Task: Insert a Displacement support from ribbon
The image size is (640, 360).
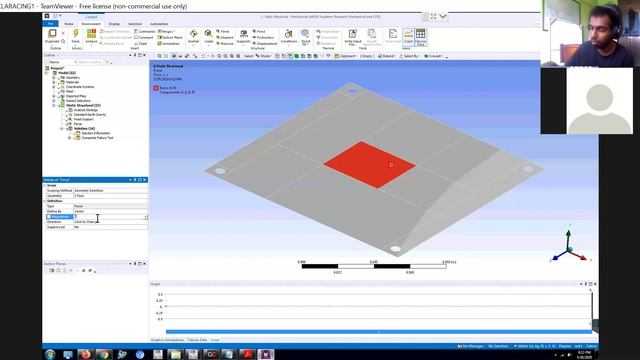Action: [x=264, y=43]
